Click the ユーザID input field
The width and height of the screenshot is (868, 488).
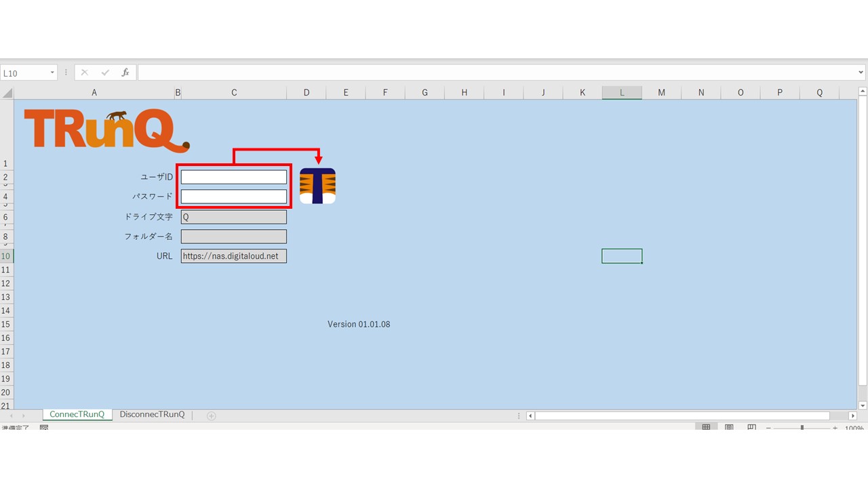(234, 177)
